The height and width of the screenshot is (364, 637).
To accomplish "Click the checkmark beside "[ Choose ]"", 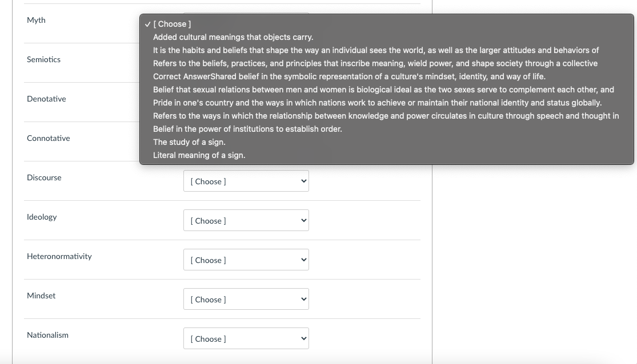I will point(147,24).
